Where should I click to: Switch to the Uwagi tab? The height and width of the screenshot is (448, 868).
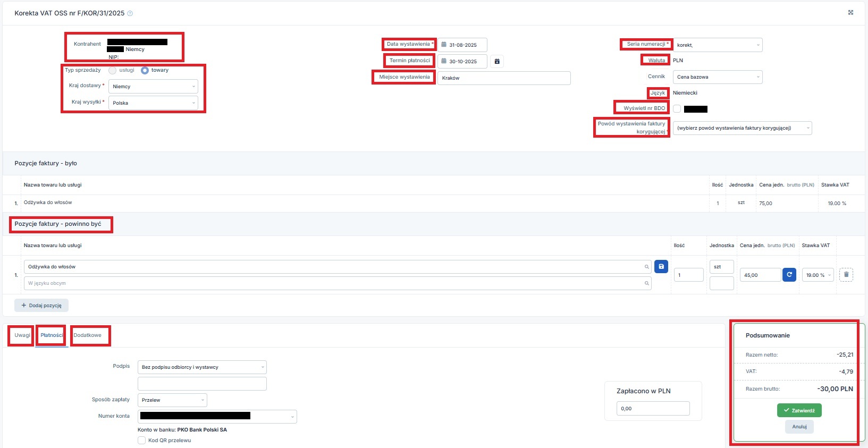22,335
